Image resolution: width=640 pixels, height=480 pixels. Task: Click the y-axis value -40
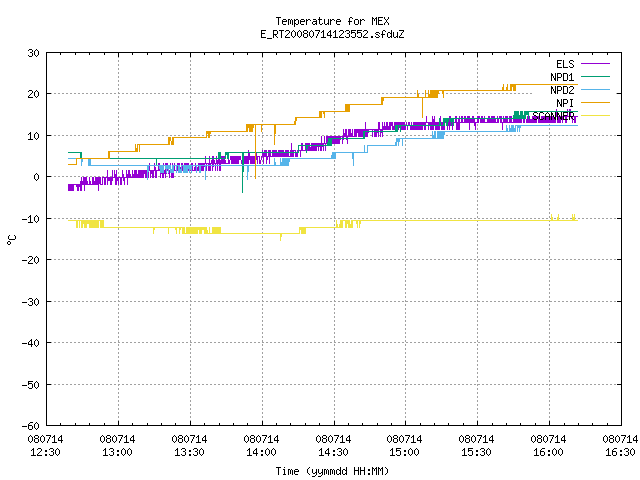pyautogui.click(x=31, y=343)
